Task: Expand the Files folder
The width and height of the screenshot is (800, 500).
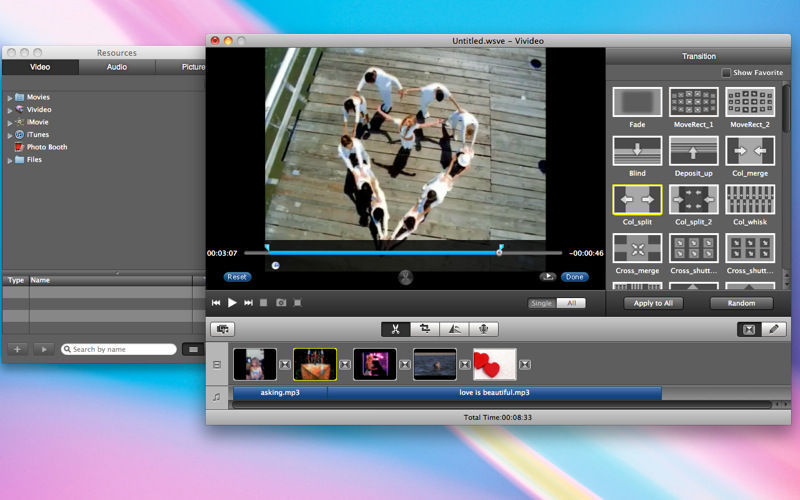Action: coord(10,160)
